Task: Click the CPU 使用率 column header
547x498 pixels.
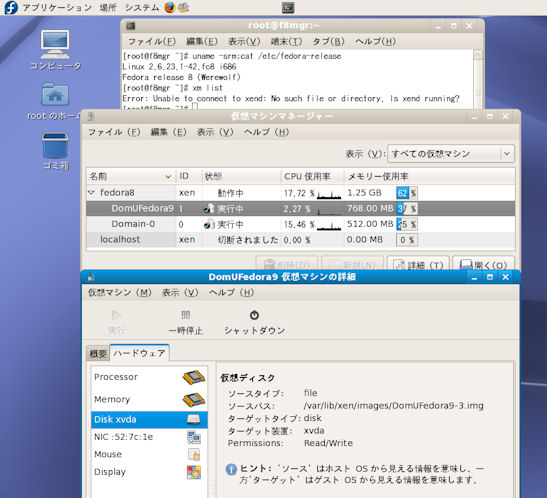Action: (x=312, y=176)
